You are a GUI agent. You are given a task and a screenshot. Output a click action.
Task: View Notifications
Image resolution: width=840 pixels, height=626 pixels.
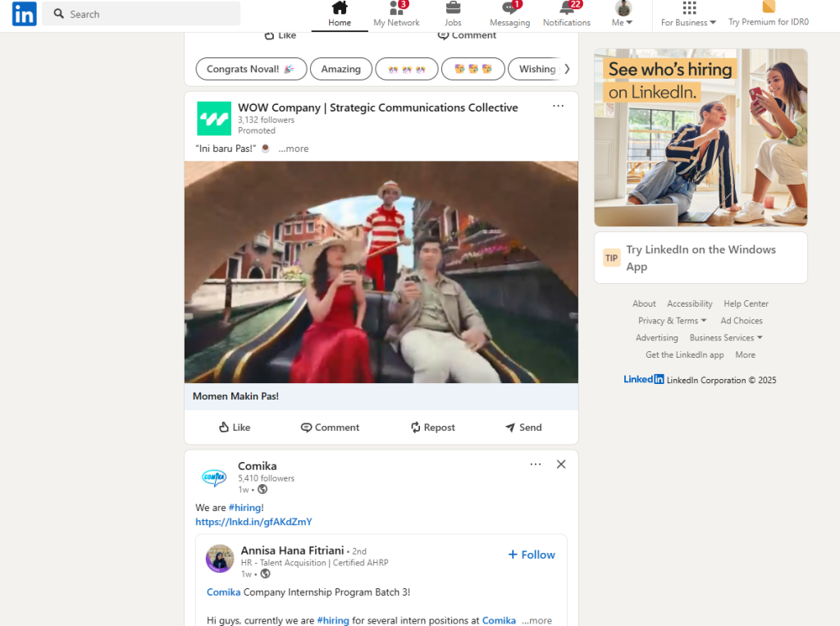point(567,15)
